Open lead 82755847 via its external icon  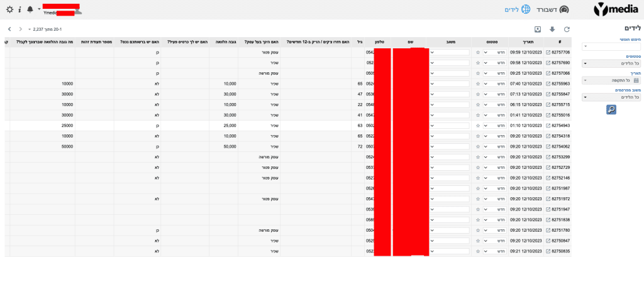click(548, 94)
